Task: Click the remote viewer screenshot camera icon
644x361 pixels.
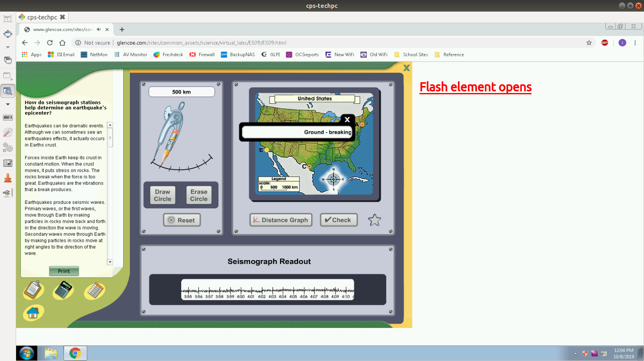Action: 8,163
